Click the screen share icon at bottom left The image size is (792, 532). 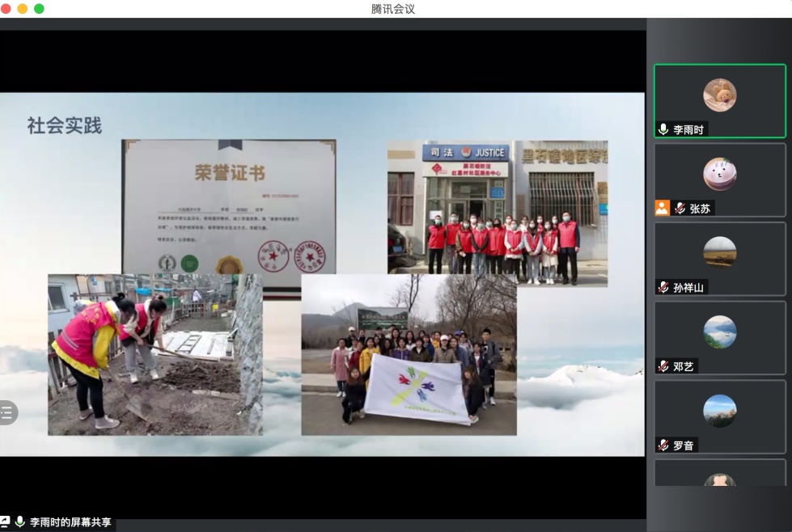click(5, 522)
